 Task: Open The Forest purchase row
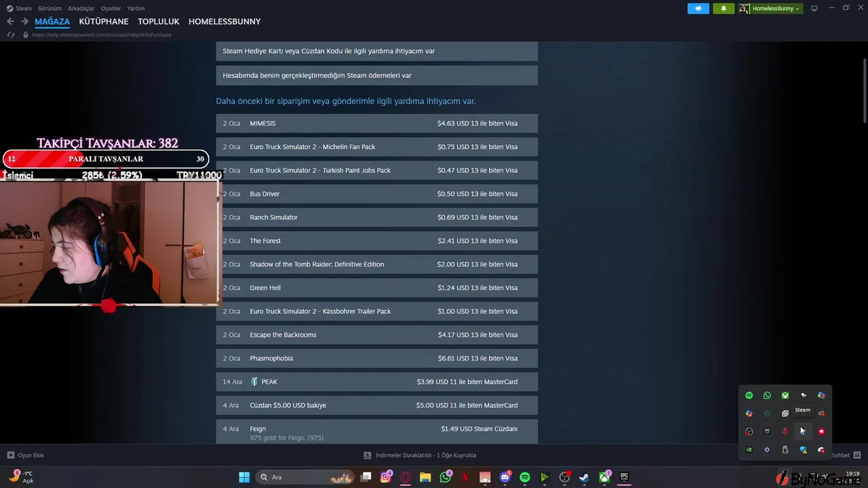377,241
